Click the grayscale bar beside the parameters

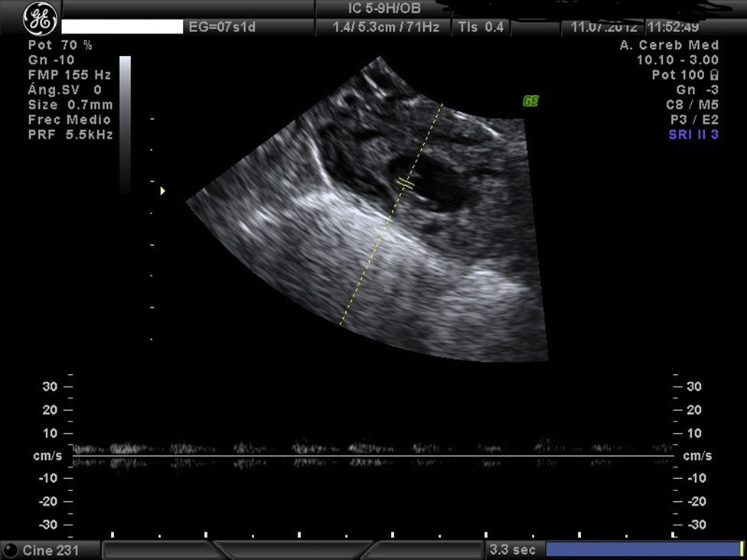pos(125,122)
